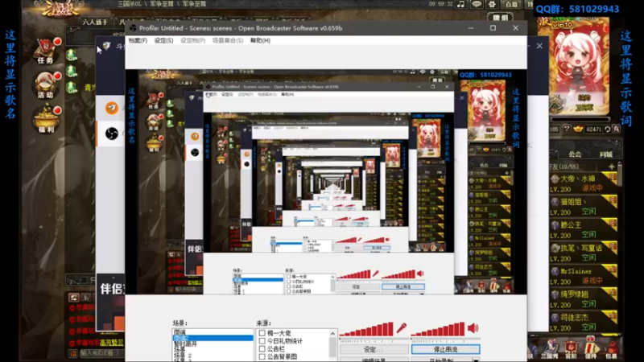The image size is (644, 362).
Task: Switch to the 公会 tab in the friends panel
Action: pyautogui.click(x=575, y=154)
